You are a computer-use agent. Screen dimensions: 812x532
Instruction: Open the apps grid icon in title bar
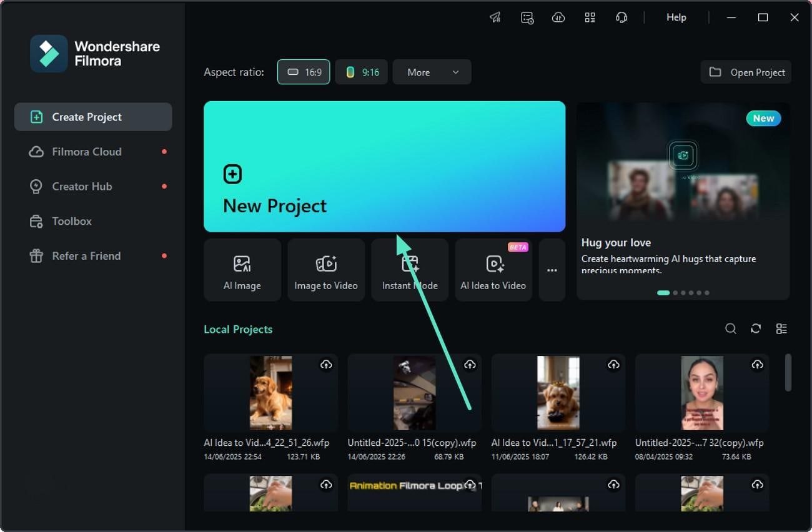pos(590,17)
